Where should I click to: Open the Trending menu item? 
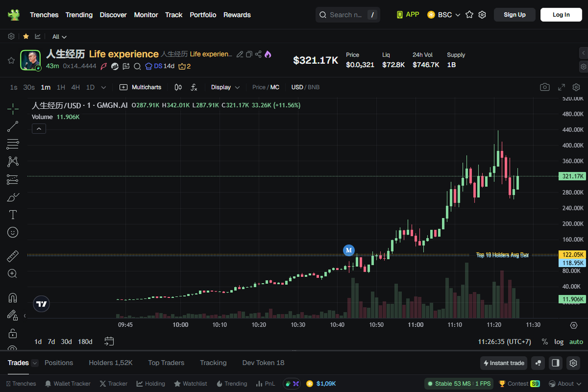pyautogui.click(x=79, y=15)
